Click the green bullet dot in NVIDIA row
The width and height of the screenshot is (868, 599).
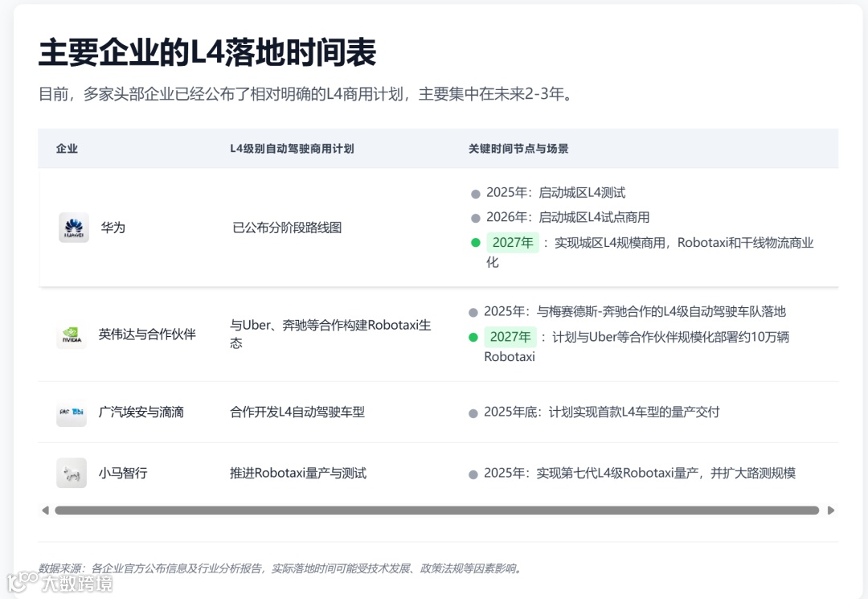(x=473, y=337)
